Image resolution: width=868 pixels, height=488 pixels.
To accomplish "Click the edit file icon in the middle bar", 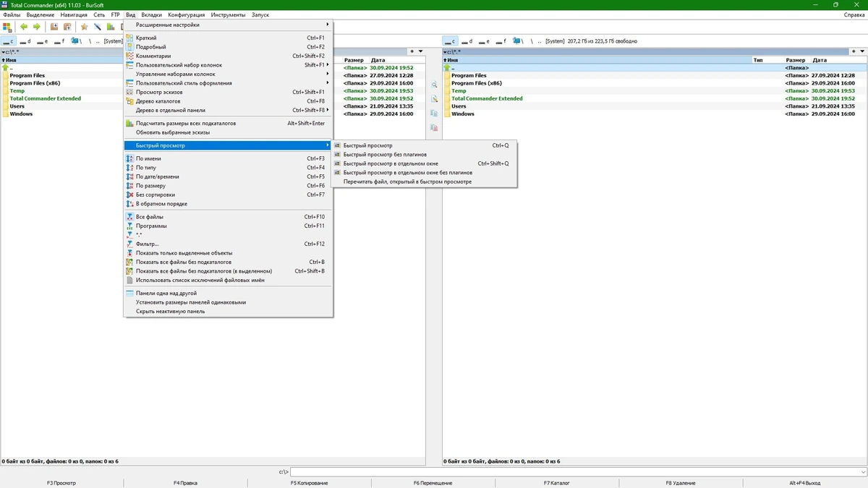I will [x=434, y=98].
